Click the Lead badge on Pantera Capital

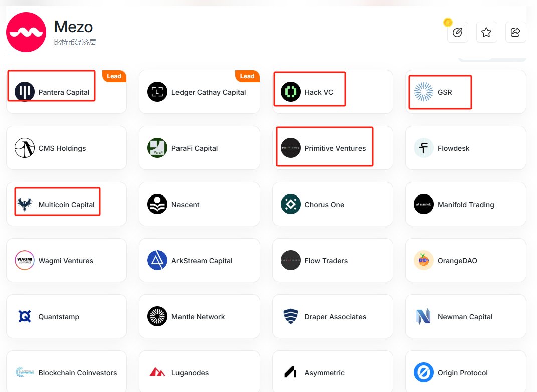click(114, 76)
